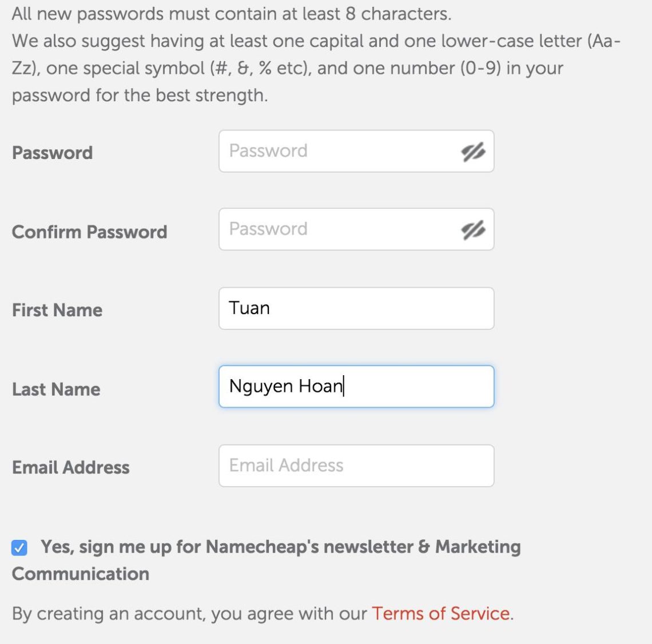Image resolution: width=652 pixels, height=644 pixels.
Task: Click the "at least 8 characters" requirement line
Action: (231, 14)
